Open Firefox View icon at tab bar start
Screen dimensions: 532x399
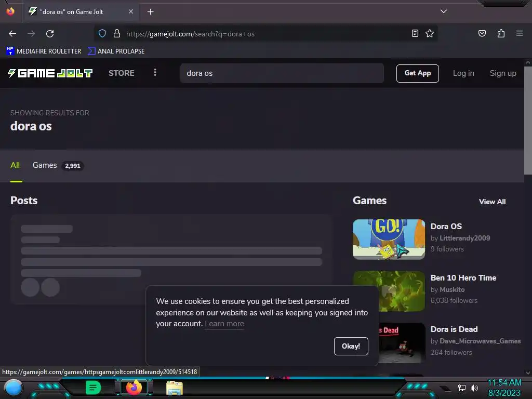10,11
